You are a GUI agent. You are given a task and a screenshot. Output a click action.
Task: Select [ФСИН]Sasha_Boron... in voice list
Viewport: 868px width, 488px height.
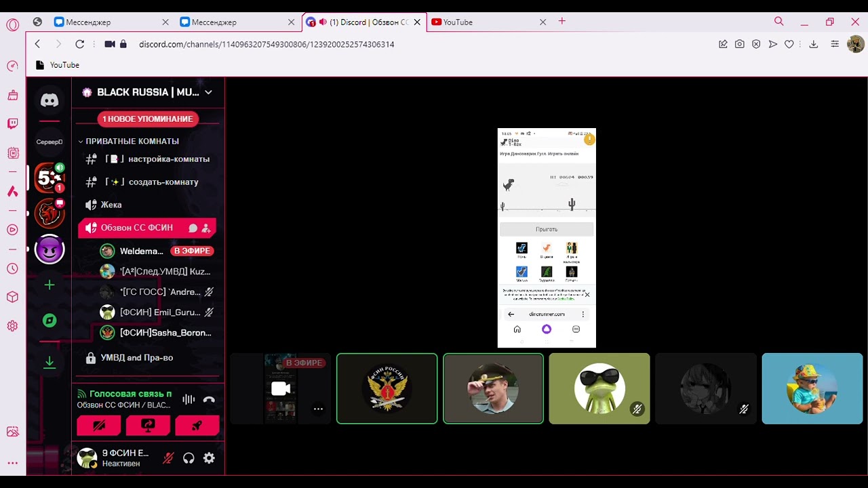tap(157, 333)
